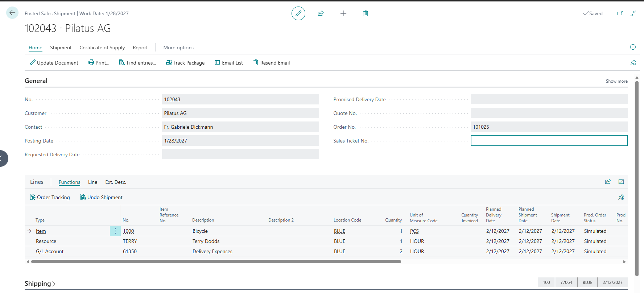Expand Lines part to full view

[621, 182]
